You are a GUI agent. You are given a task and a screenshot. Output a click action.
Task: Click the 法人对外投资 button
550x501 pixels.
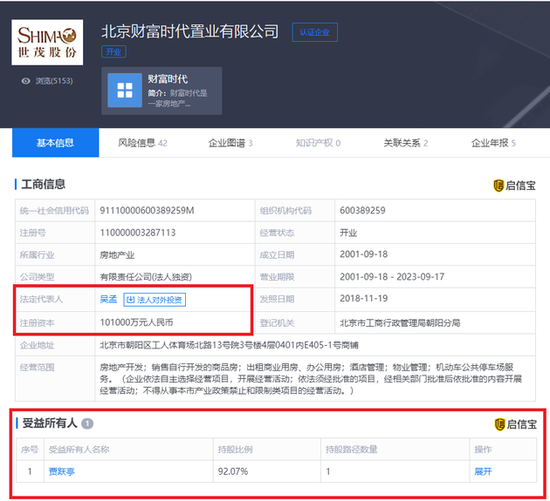click(155, 300)
